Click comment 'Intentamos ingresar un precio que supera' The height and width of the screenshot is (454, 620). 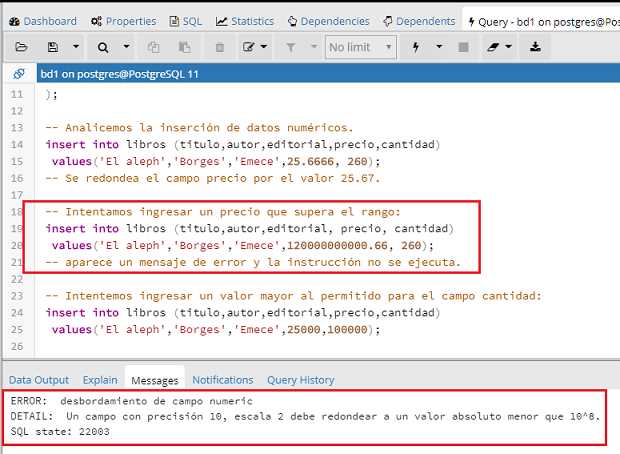223,212
